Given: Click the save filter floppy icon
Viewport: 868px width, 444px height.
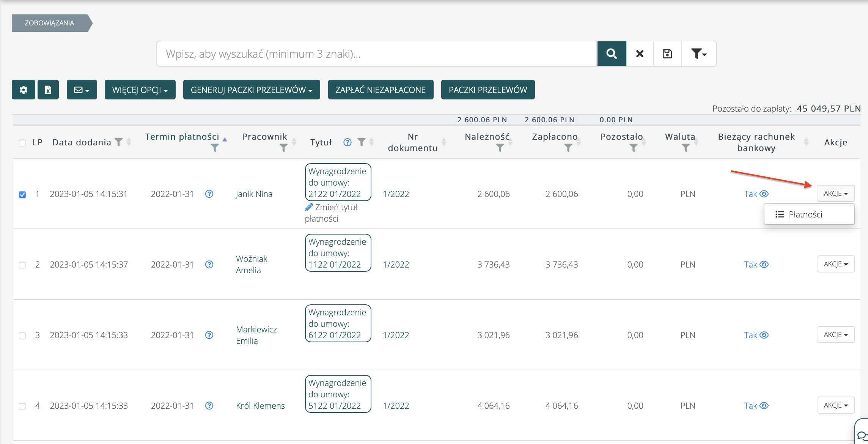Looking at the screenshot, I should pyautogui.click(x=667, y=54).
